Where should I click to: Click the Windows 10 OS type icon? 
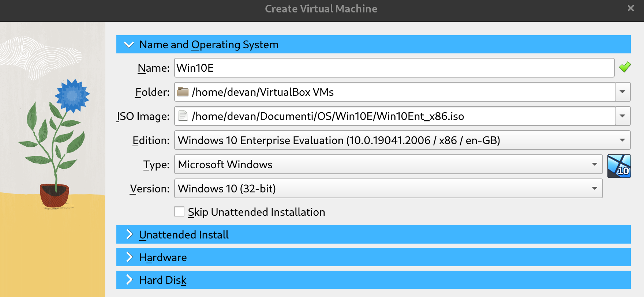(x=619, y=166)
